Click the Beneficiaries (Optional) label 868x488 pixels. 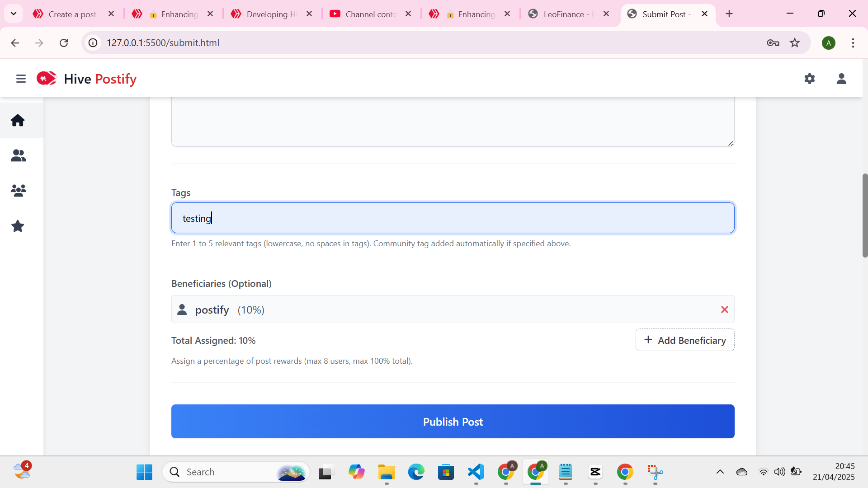[222, 284]
